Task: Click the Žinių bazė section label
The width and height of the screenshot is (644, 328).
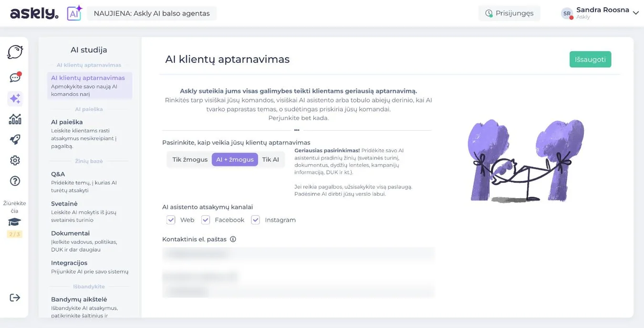Action: tap(89, 161)
